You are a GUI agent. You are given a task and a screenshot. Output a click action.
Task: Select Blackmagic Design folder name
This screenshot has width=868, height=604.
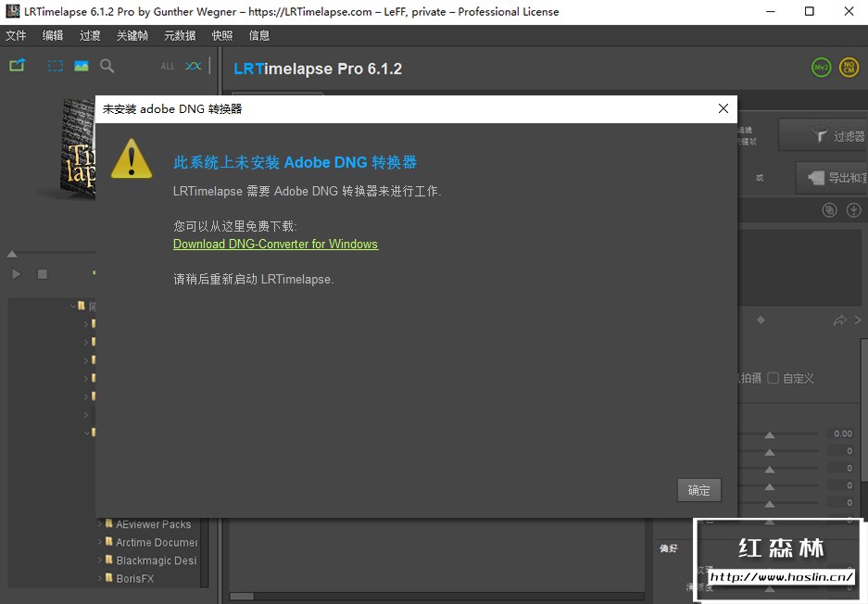point(157,560)
